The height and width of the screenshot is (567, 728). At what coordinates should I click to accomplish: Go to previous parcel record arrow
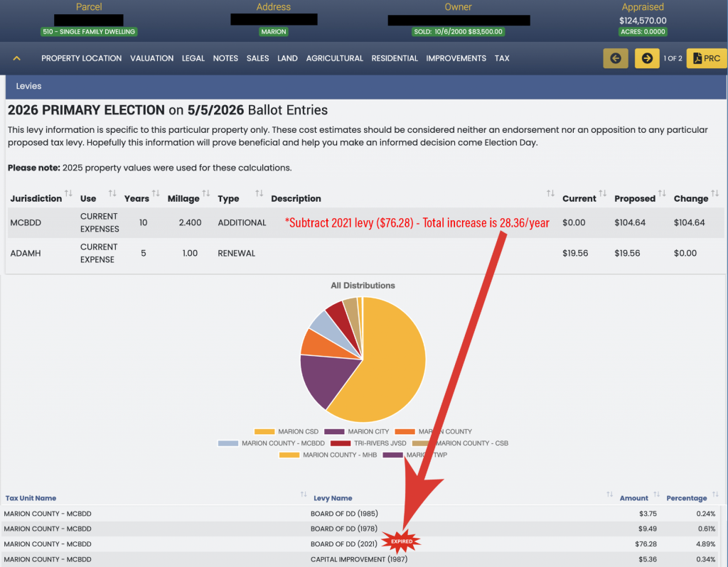(x=616, y=58)
